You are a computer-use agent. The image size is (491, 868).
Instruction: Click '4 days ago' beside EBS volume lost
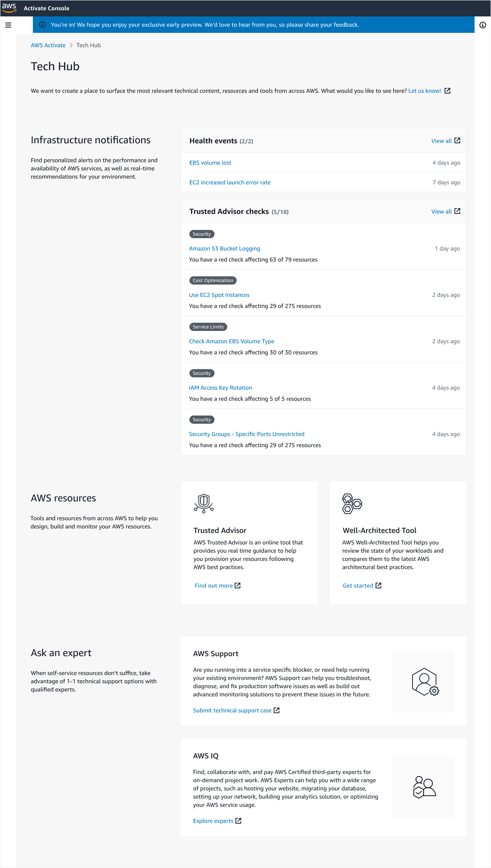(x=446, y=163)
